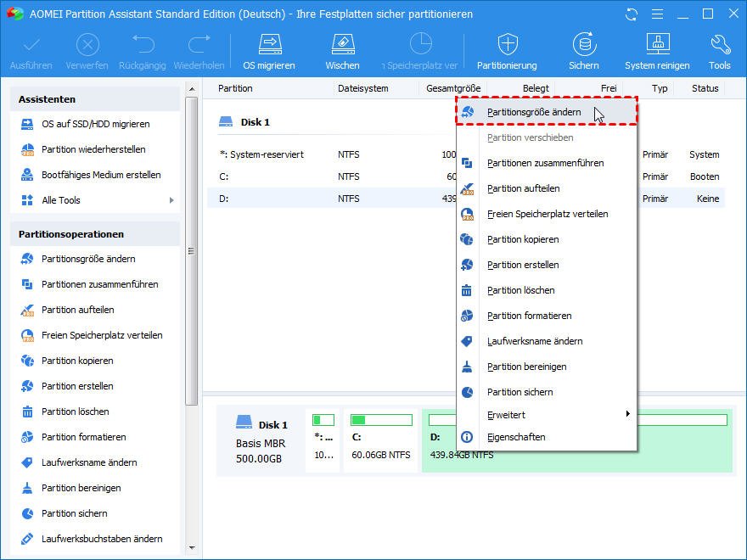
Task: Select the system-reserved block in disk map
Action: [323, 440]
